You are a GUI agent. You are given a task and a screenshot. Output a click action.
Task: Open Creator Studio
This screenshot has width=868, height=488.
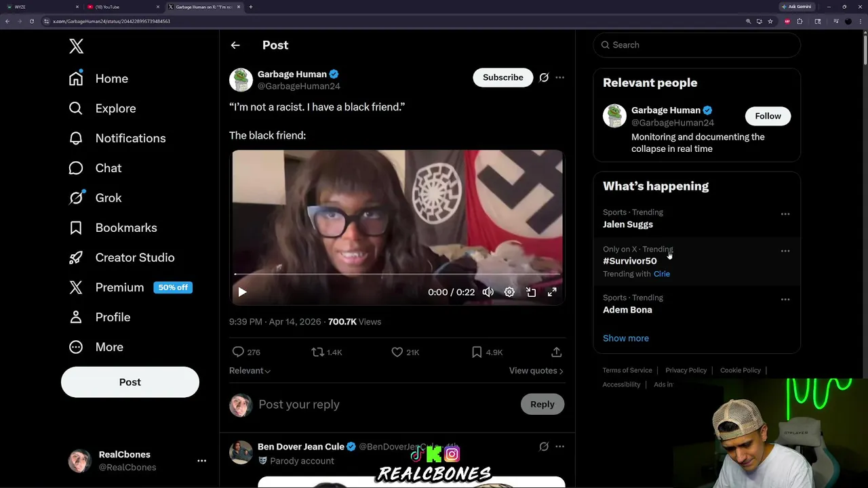122,258
